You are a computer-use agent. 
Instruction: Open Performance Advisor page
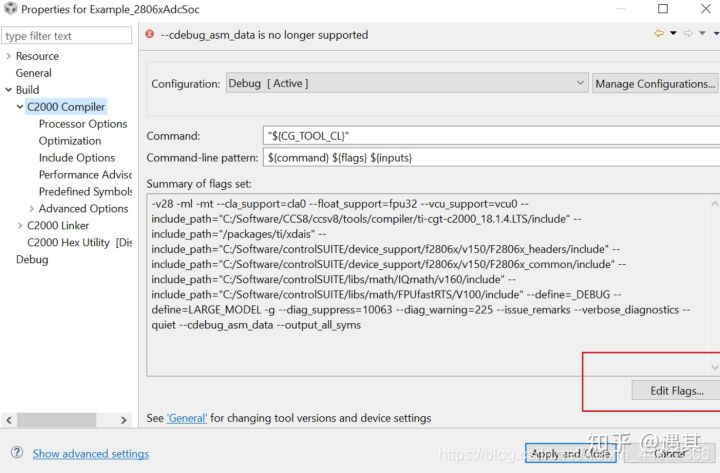click(x=85, y=175)
